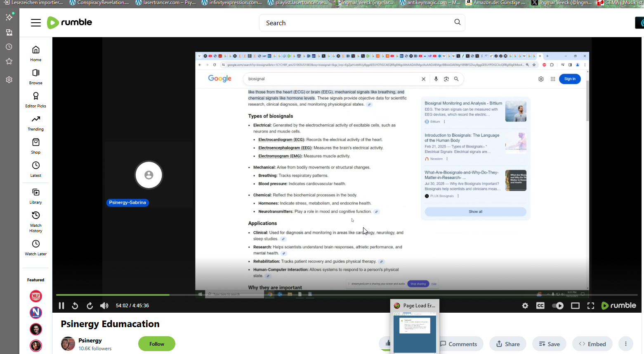The image size is (644, 354).
Task: Click in the Rumble search field
Action: tap(355, 23)
